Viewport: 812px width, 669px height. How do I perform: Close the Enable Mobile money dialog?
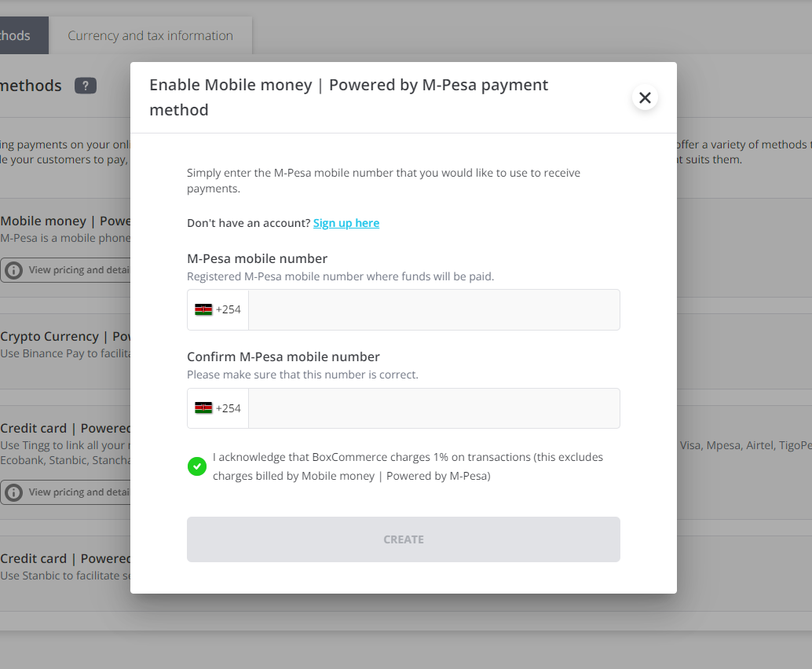point(645,97)
